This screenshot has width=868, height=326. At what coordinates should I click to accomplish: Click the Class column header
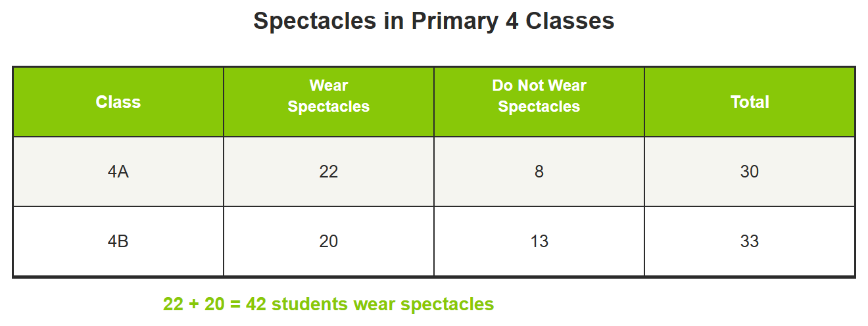pyautogui.click(x=118, y=102)
